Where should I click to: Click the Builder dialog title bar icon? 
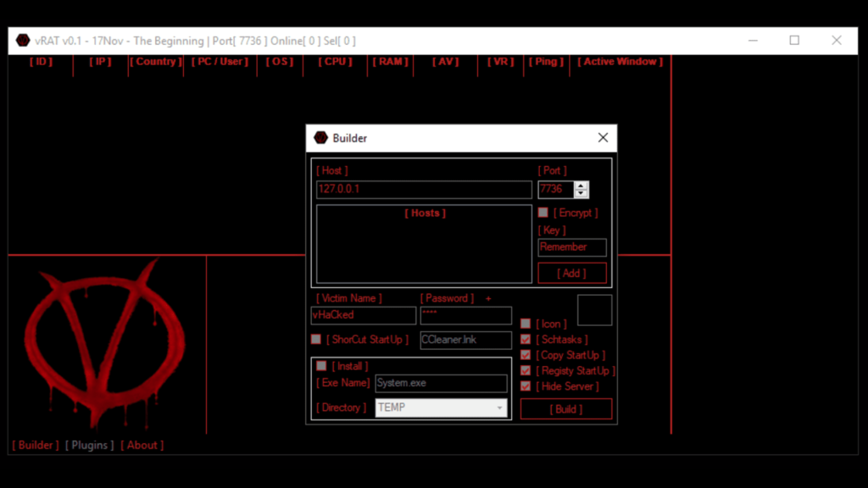coord(320,138)
